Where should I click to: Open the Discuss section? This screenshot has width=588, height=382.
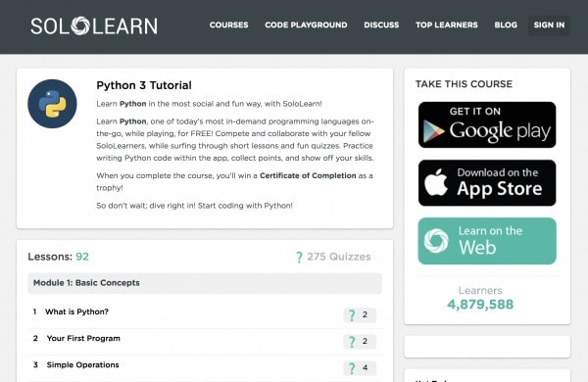click(x=381, y=25)
